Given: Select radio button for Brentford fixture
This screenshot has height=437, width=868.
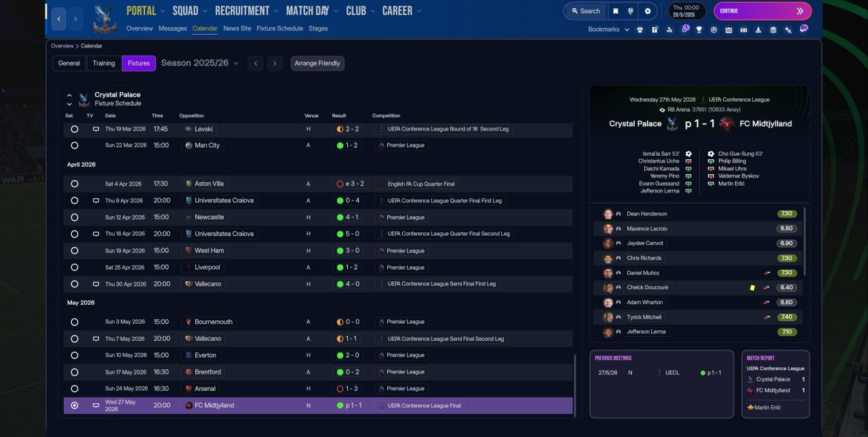Looking at the screenshot, I should pyautogui.click(x=74, y=372).
